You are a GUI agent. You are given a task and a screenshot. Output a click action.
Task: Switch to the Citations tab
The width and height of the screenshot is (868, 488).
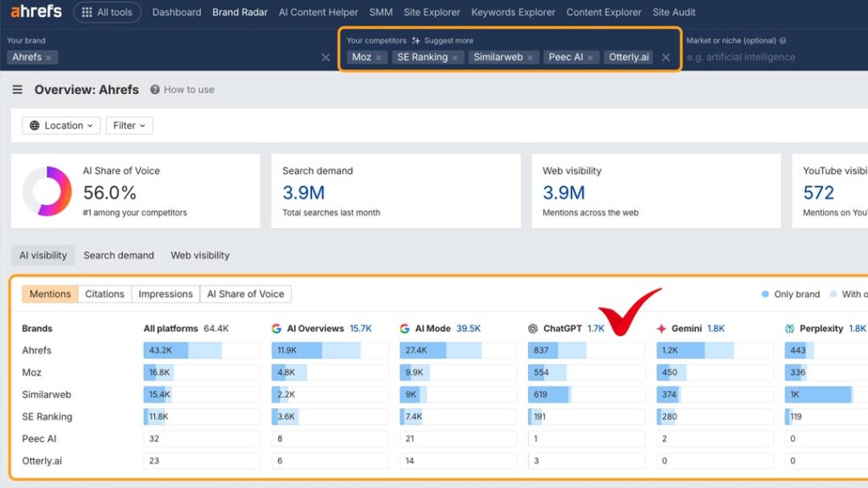(104, 294)
